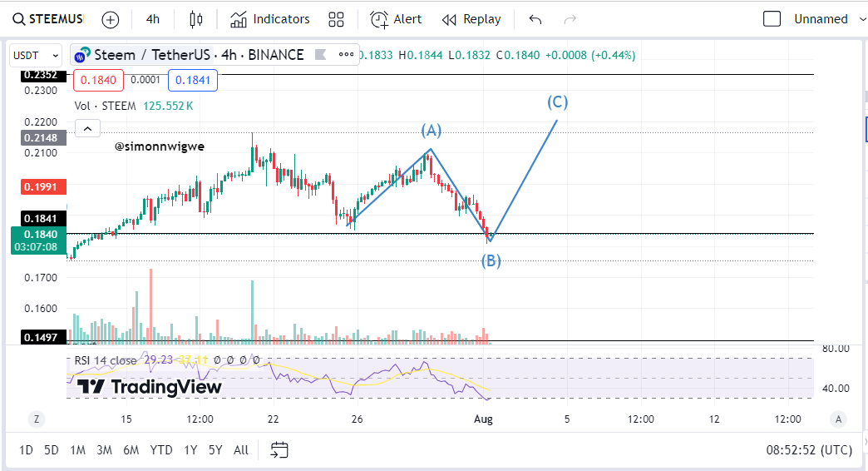Set date range to 1M
The height and width of the screenshot is (471, 868).
[x=77, y=450]
